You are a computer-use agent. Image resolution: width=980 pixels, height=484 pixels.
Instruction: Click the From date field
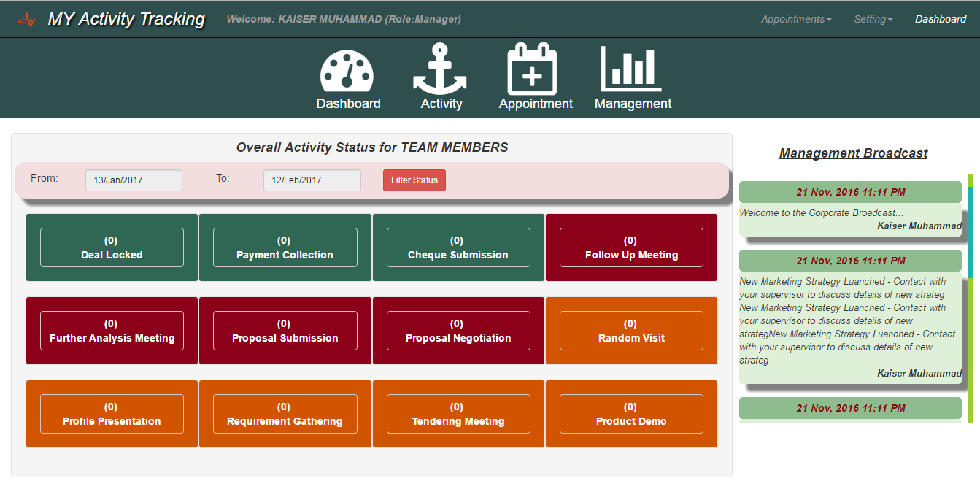(x=134, y=180)
